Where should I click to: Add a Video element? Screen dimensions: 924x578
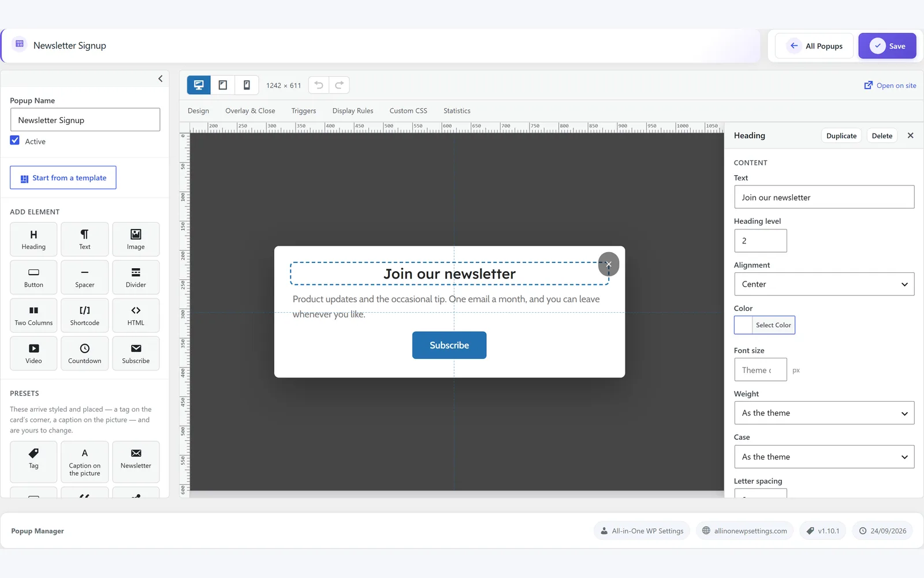point(33,354)
